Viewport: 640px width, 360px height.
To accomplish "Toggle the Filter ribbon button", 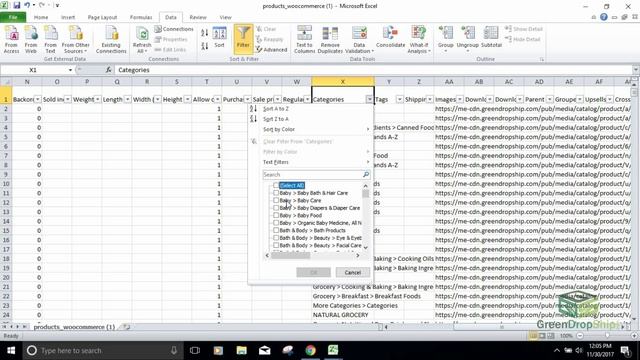I will pos(243,39).
